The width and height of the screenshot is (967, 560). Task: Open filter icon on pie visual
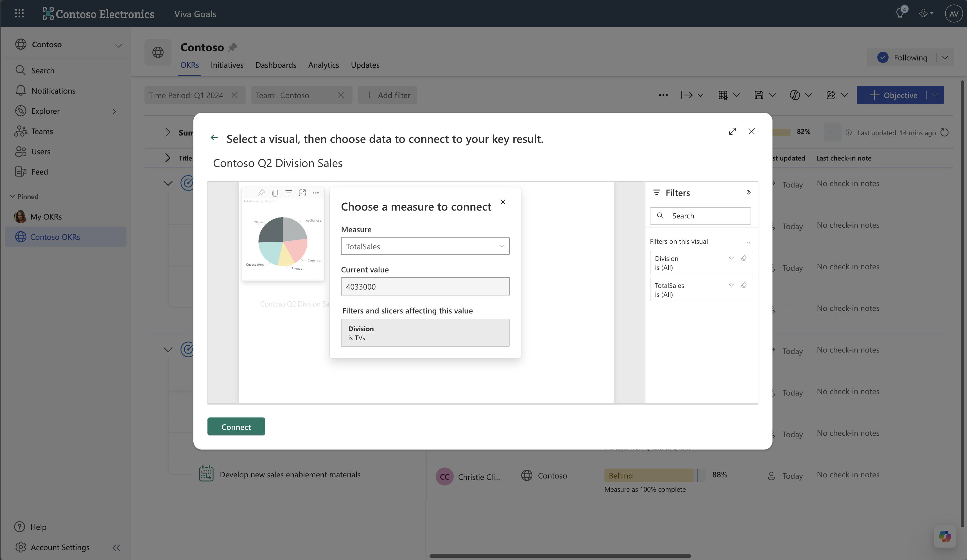[x=289, y=193]
